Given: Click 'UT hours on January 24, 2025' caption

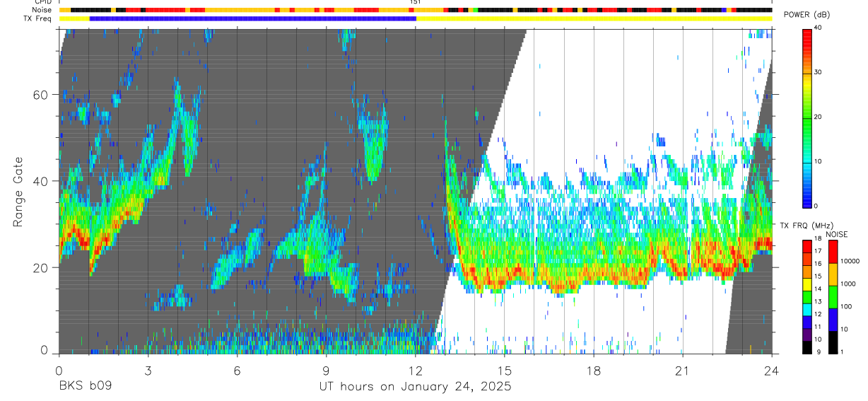Looking at the screenshot, I should point(415,387).
